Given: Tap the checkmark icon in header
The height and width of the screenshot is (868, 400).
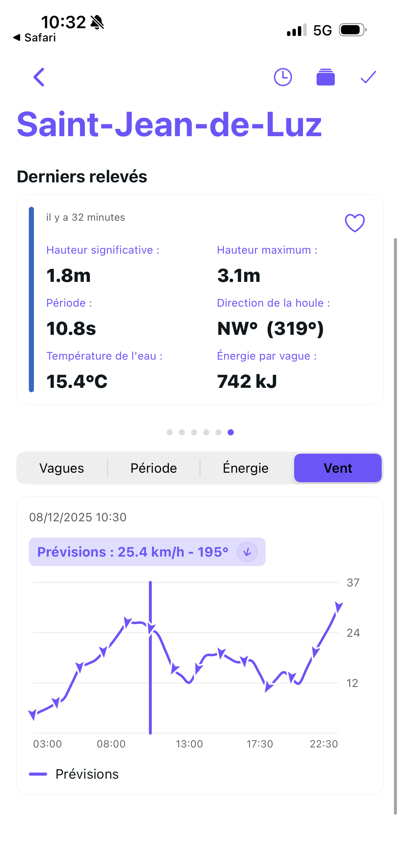Looking at the screenshot, I should click(368, 77).
